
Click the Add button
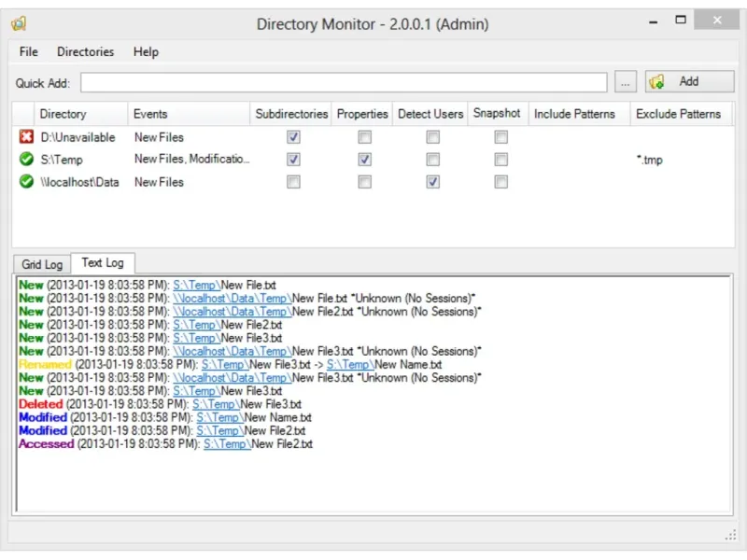point(689,81)
